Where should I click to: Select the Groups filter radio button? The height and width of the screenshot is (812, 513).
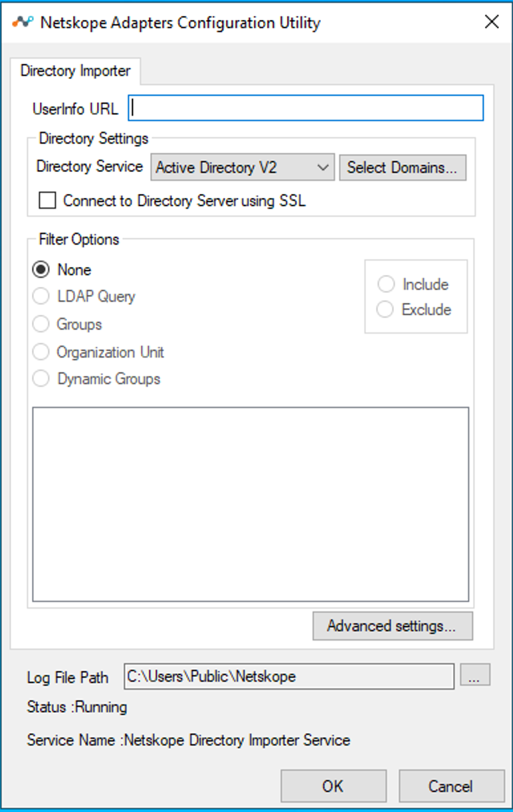click(41, 324)
